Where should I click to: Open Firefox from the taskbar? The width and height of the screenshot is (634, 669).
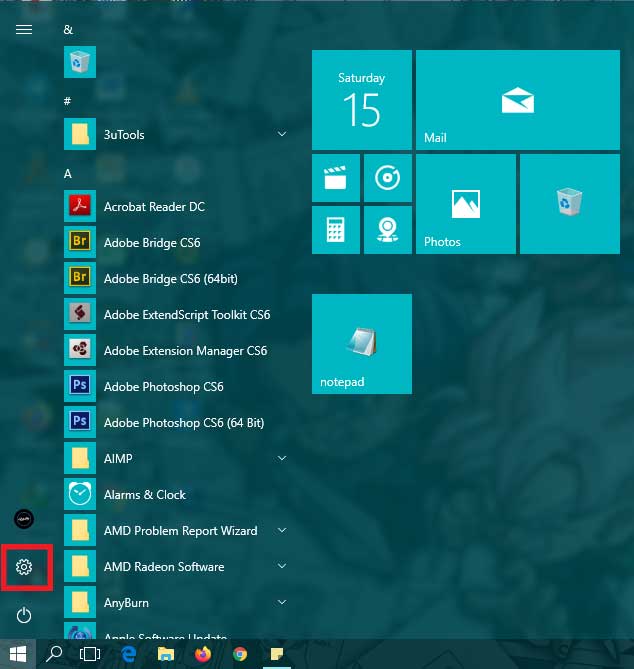click(203, 654)
